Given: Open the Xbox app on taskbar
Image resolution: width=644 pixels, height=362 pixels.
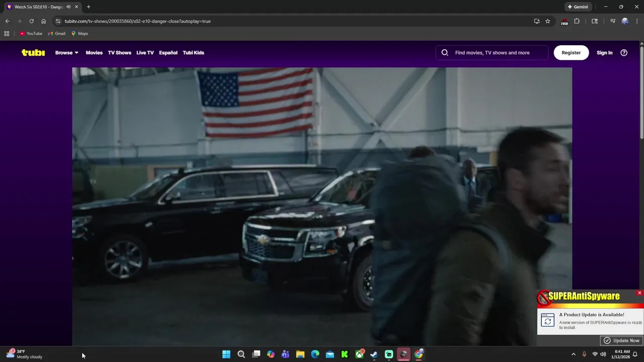Looking at the screenshot, I should pyautogui.click(x=360, y=354).
